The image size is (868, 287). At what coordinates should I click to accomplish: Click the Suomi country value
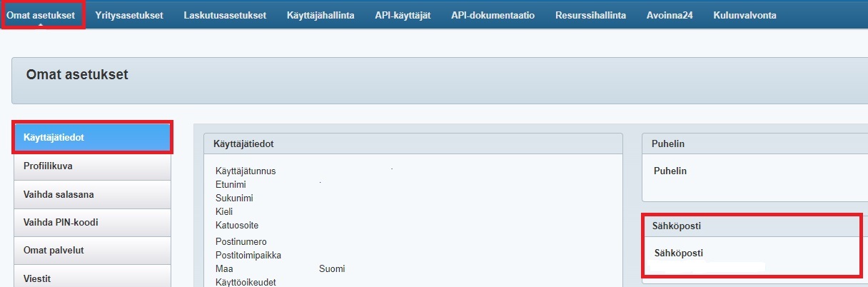pos(332,268)
